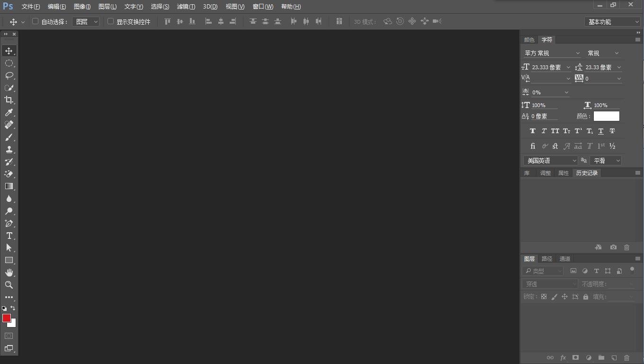Open the Layers panel flyout menu
Image resolution: width=644 pixels, height=364 pixels.
pos(638,259)
